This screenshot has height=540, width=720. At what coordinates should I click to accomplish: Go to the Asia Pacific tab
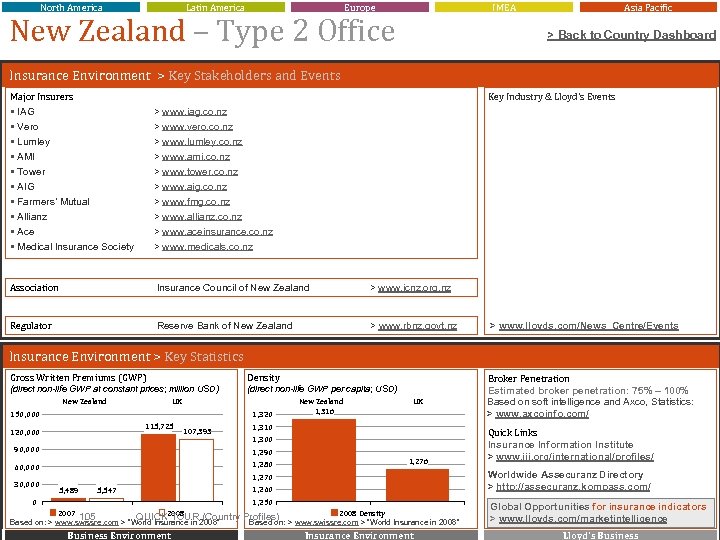point(648,7)
